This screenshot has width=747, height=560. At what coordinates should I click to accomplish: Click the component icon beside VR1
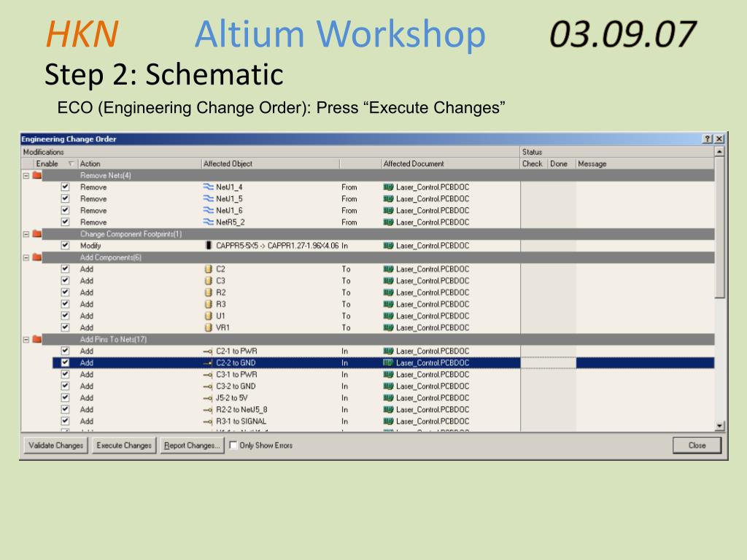click(x=208, y=327)
